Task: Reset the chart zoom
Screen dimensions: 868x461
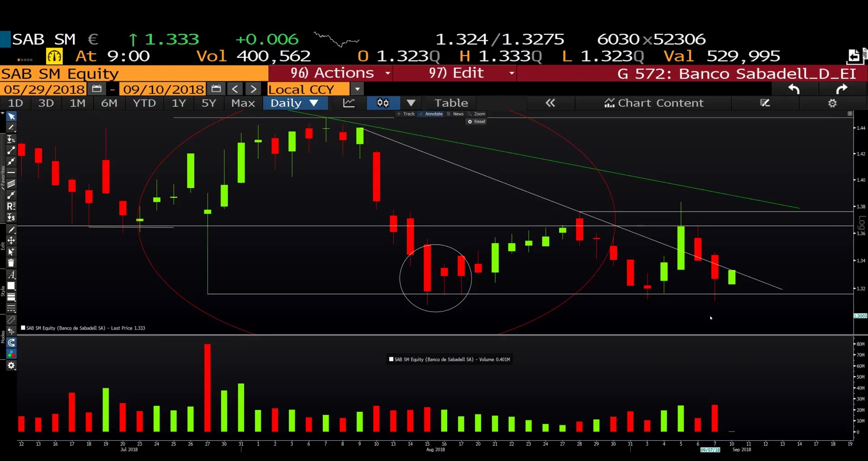Action: click(x=476, y=122)
